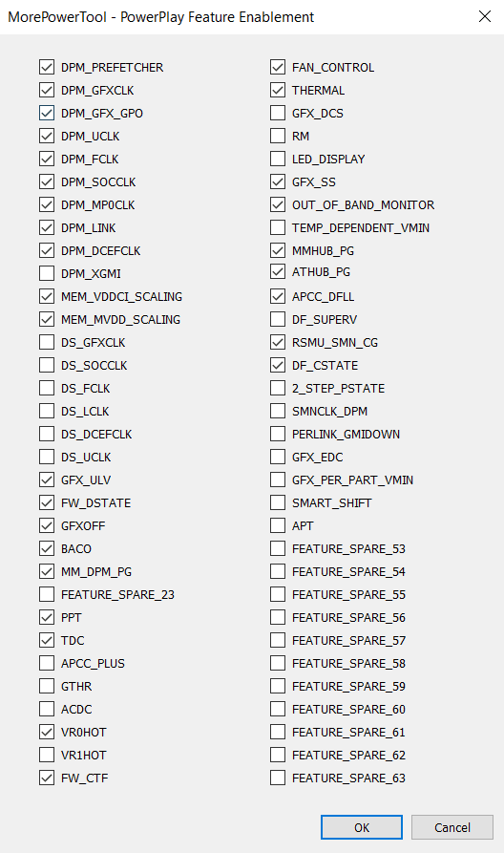Disable the GFX_ULV checkbox

click(47, 480)
